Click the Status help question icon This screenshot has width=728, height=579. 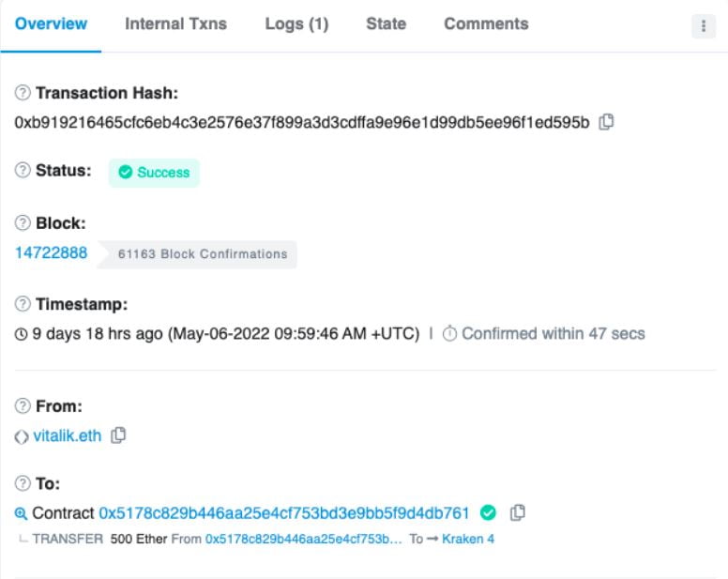(22, 172)
